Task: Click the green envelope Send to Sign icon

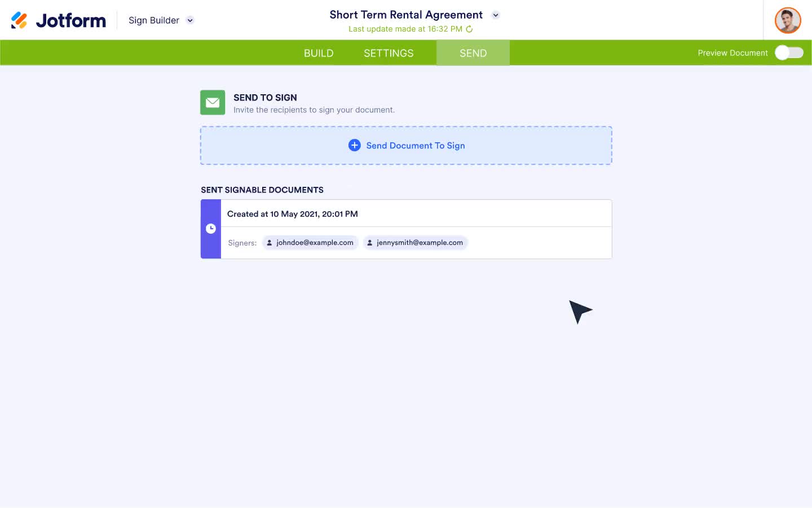Action: [x=213, y=102]
